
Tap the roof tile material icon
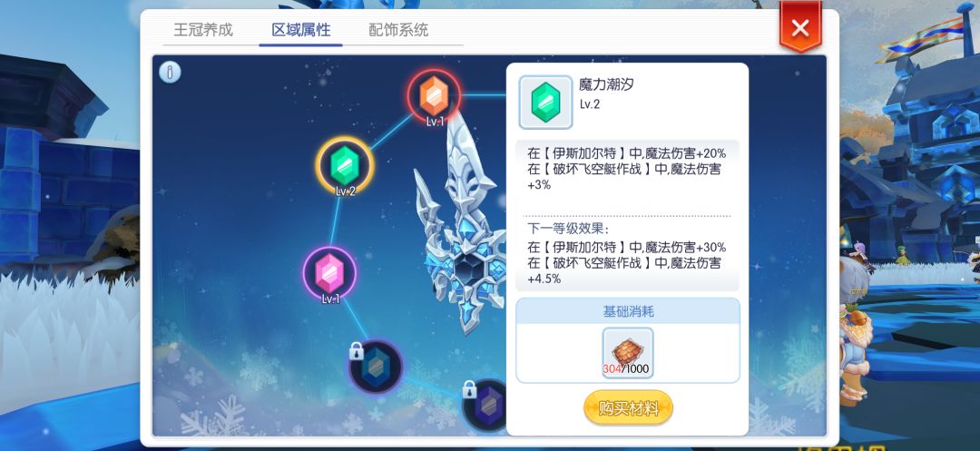click(x=628, y=353)
